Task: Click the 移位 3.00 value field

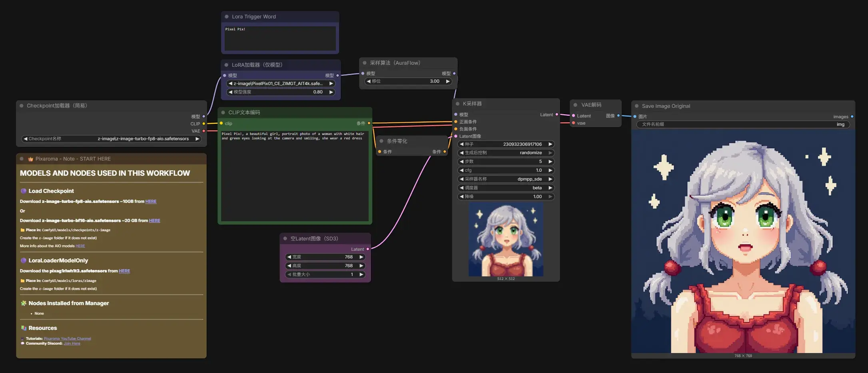Action: pos(408,81)
